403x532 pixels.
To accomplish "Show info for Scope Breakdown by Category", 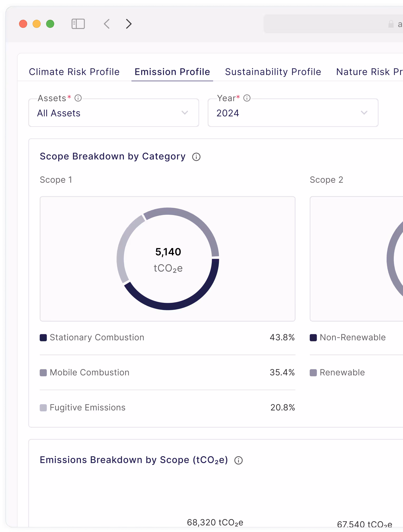I will [196, 157].
